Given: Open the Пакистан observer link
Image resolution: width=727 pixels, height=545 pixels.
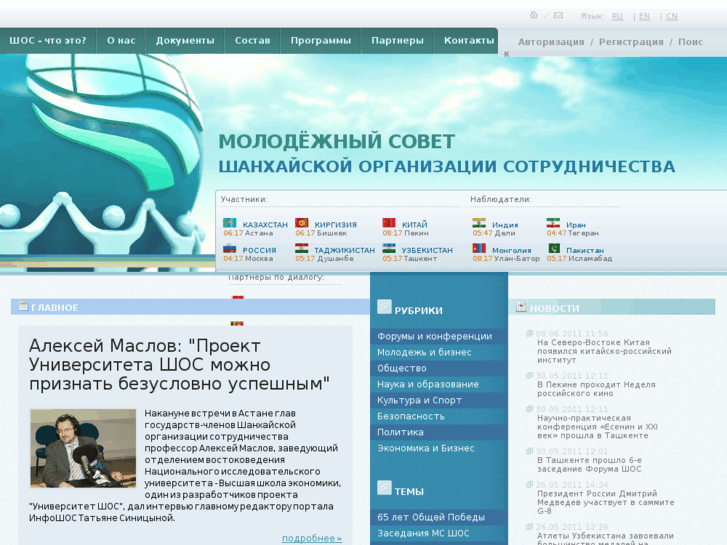Looking at the screenshot, I should [x=585, y=250].
